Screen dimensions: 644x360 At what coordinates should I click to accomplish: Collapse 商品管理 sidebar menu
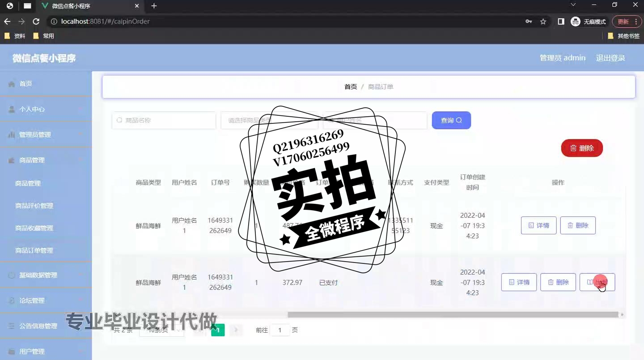46,160
